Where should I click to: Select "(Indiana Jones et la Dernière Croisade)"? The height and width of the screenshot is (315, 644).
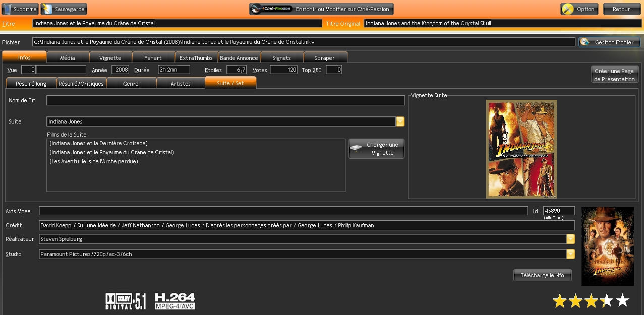point(98,143)
